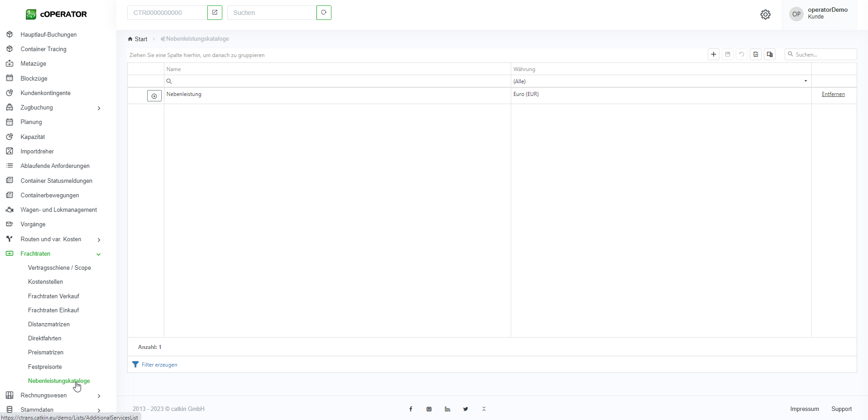
Task: Open Container Tracing in sidebar
Action: 43,49
